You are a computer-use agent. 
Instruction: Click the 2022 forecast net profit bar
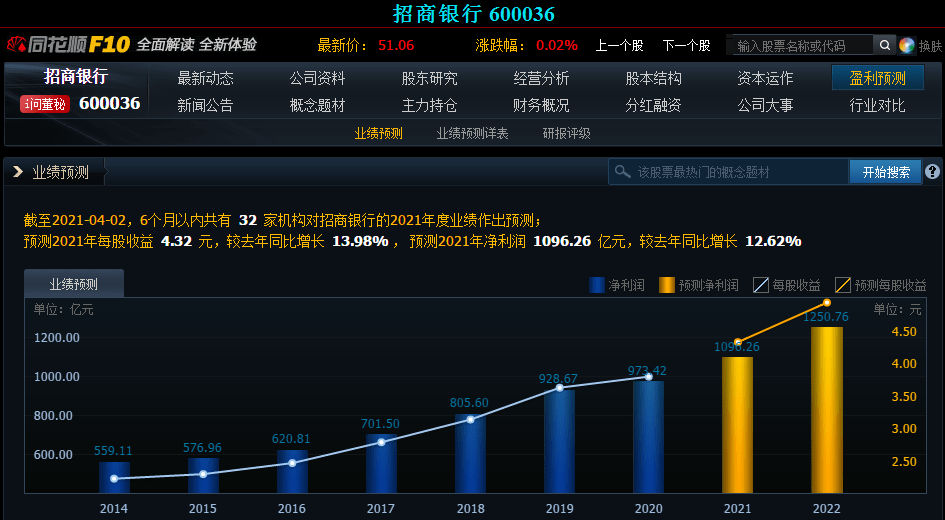tap(826, 410)
